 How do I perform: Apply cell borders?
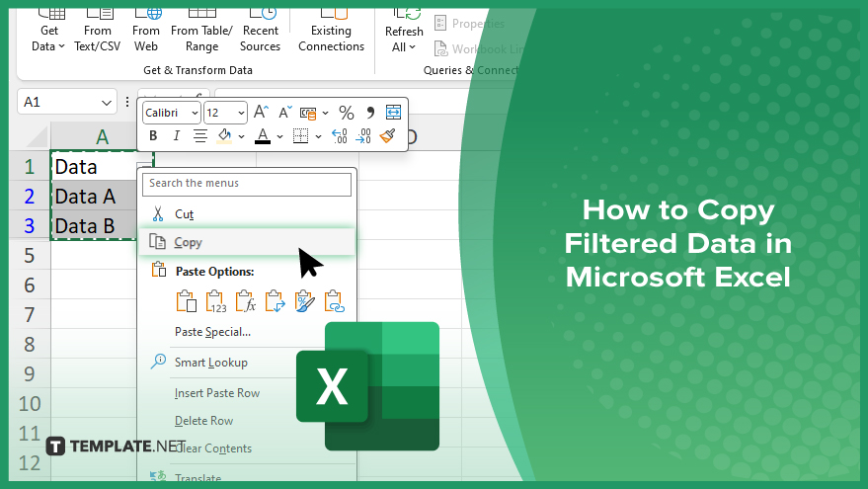[300, 135]
